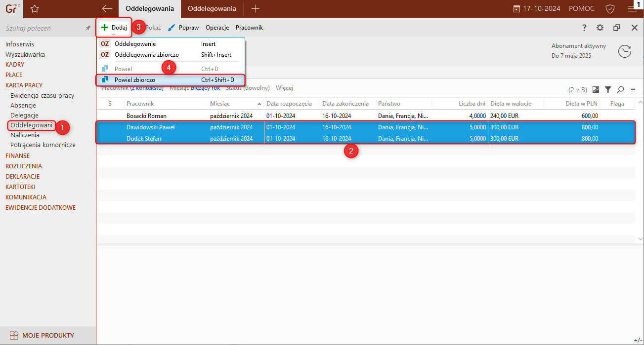Open Absencje in the sidebar
Viewport: 644px width, 345px height.
point(23,106)
